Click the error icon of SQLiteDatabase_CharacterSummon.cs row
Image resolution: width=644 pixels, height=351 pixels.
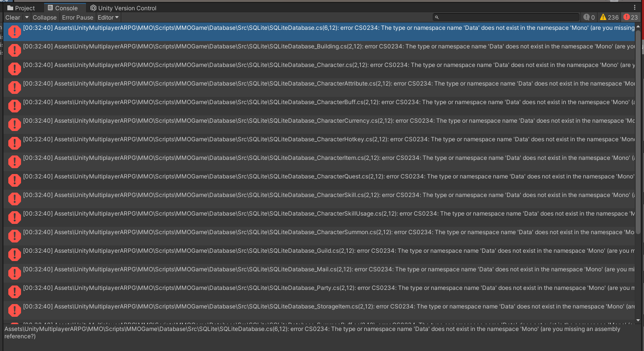[15, 236]
